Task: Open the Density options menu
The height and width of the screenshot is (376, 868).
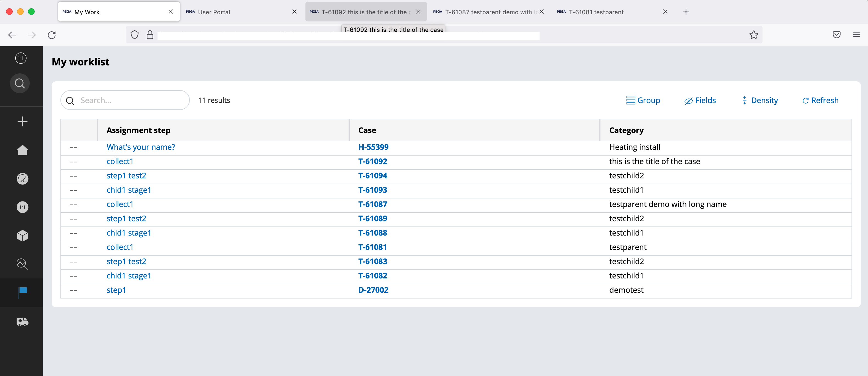Action: (760, 101)
